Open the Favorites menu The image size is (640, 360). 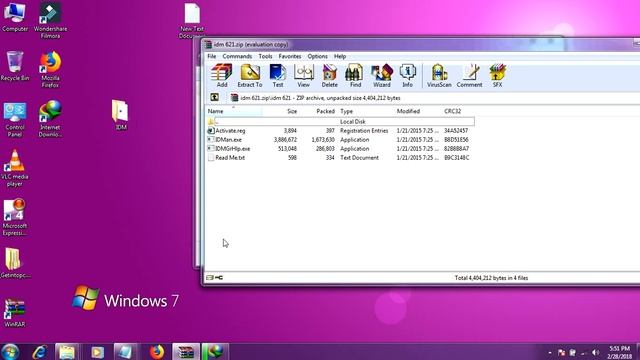click(290, 56)
